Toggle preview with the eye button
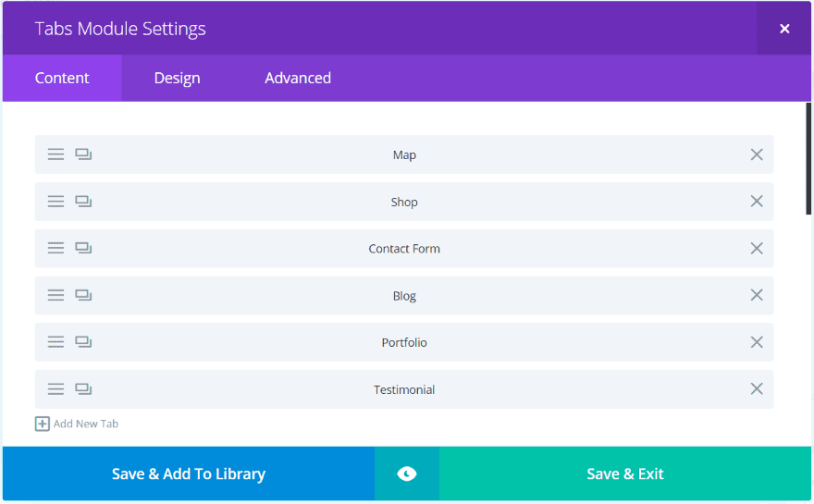The image size is (814, 504). tap(407, 473)
